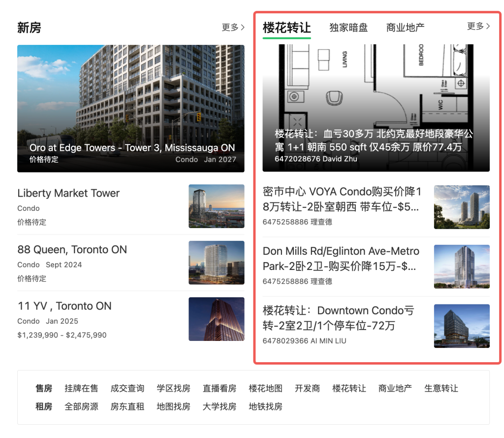Open 更多 link in the 楼花转让 panel

click(478, 26)
